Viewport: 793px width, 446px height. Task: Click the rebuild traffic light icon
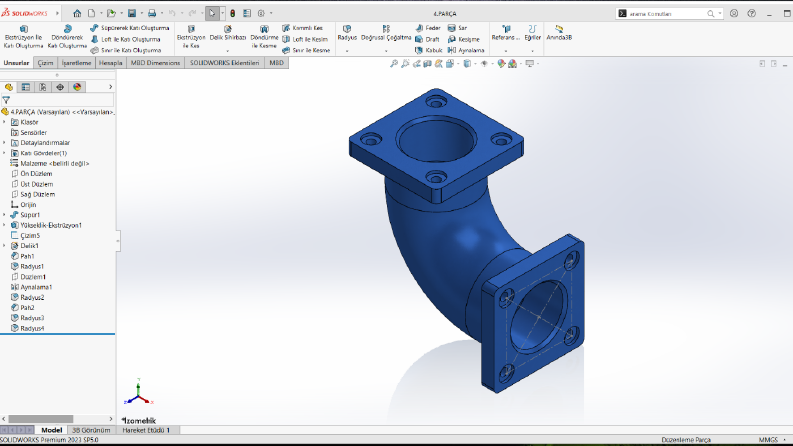[232, 13]
